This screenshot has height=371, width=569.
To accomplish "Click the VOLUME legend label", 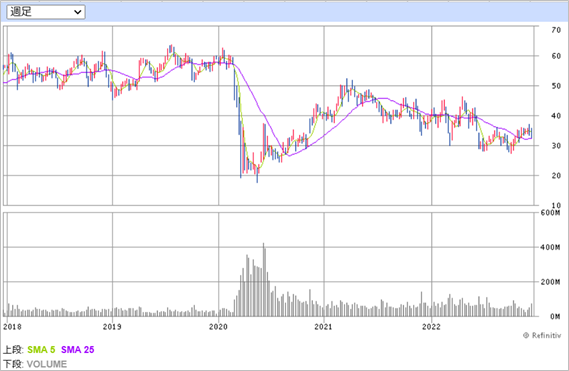I will click(47, 364).
